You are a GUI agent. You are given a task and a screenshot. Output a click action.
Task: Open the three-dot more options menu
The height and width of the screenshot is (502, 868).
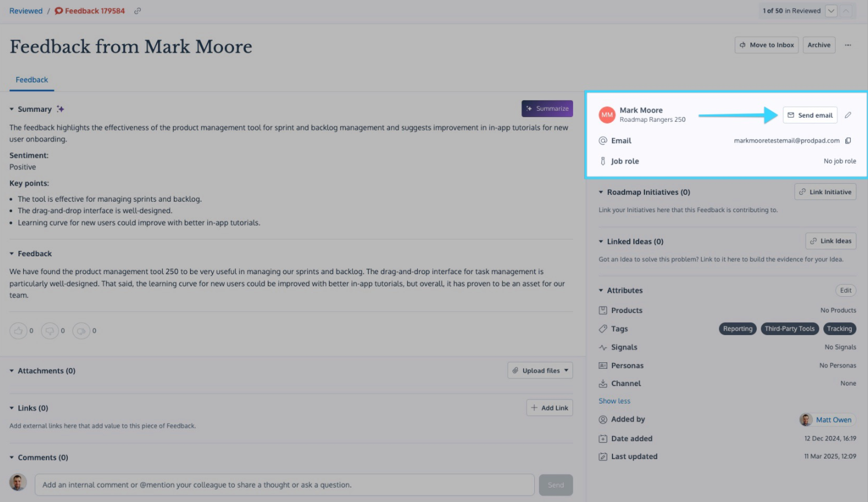click(848, 45)
